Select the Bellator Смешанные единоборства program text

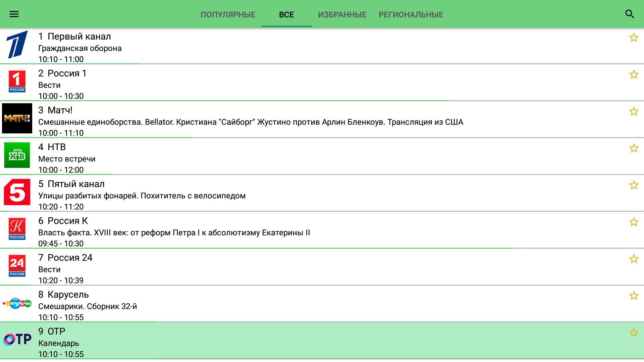tap(251, 122)
